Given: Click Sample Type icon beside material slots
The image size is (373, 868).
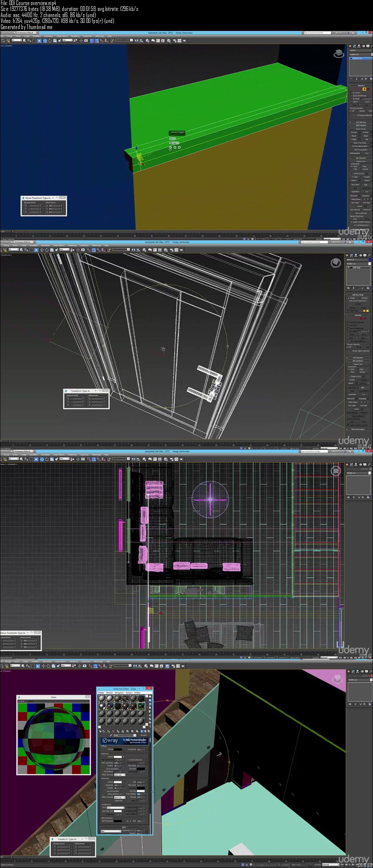Looking at the screenshot, I should (150, 697).
